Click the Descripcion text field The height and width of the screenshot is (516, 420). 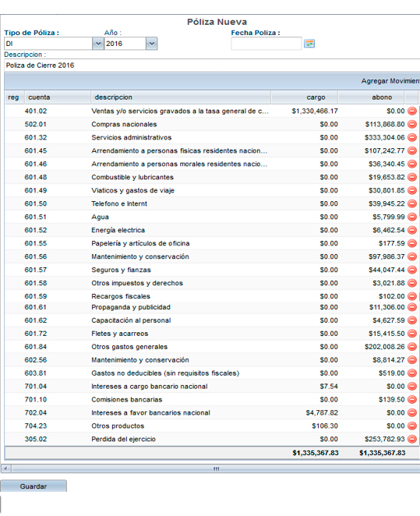coord(212,65)
